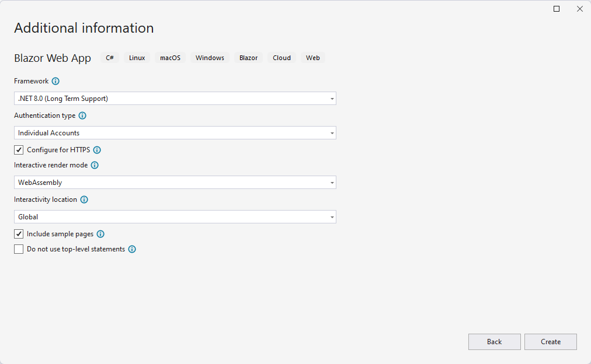The image size is (591, 364).
Task: Click the Web tag
Action: tap(313, 58)
